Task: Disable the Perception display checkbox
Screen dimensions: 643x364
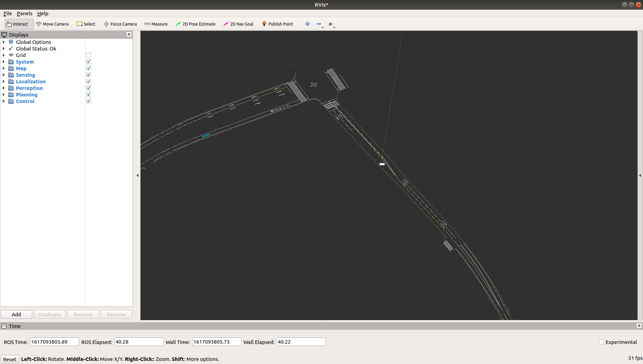Action: [x=89, y=88]
